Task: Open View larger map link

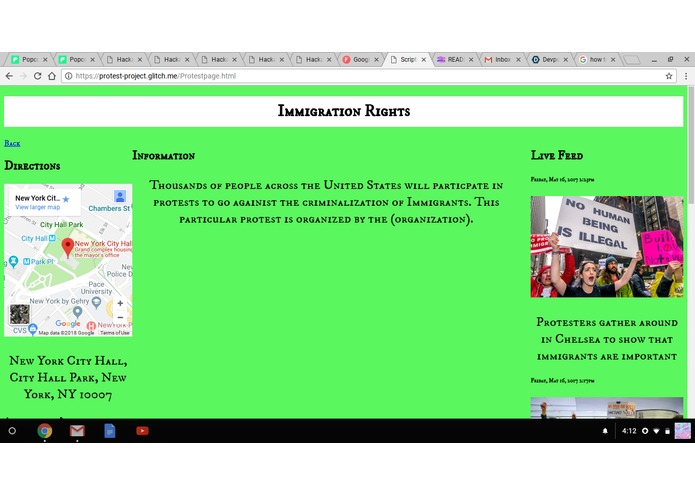Action: coord(37,207)
